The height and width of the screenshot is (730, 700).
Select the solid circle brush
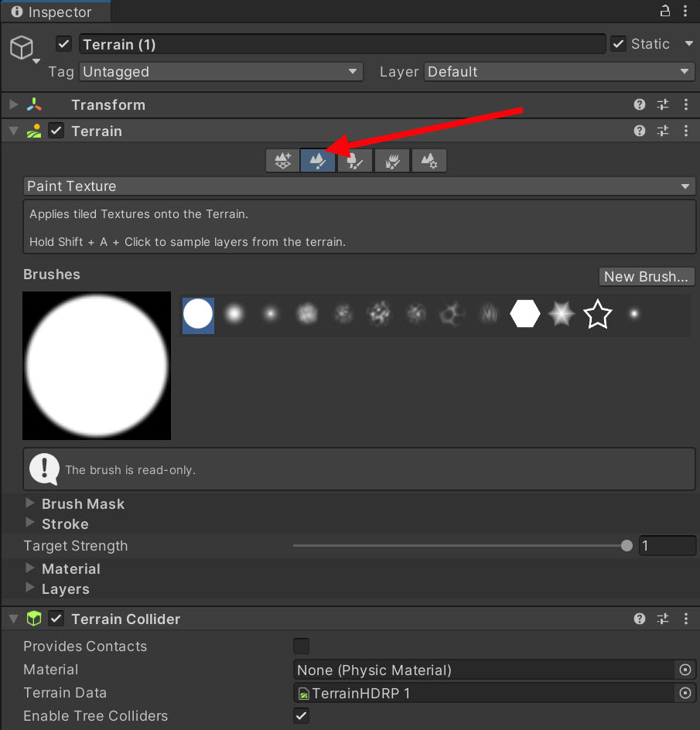[199, 316]
